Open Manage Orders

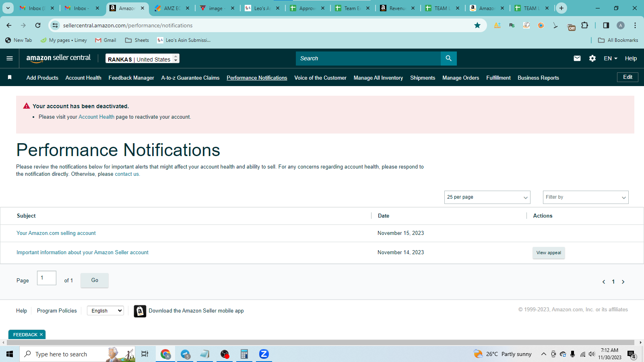pyautogui.click(x=460, y=78)
